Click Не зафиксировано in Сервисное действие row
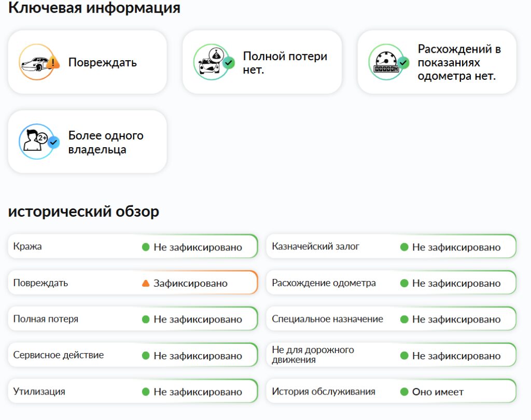This screenshot has height=420, width=531. [198, 355]
